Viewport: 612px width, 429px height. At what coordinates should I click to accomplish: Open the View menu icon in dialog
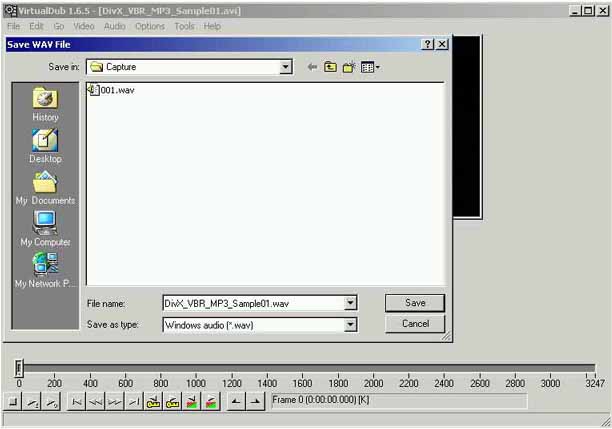(x=370, y=67)
